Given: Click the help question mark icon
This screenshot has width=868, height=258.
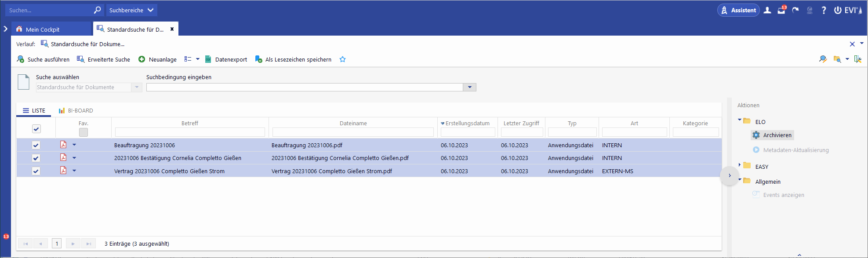Looking at the screenshot, I should (x=824, y=10).
